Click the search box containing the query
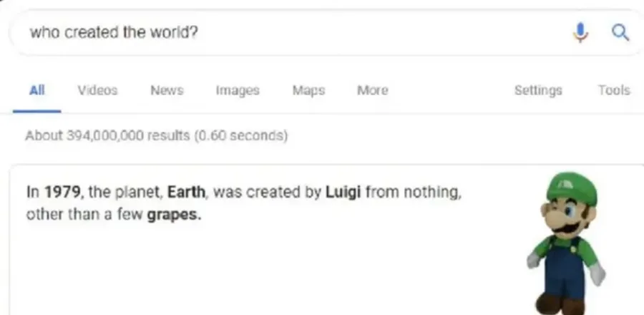 [x=286, y=32]
